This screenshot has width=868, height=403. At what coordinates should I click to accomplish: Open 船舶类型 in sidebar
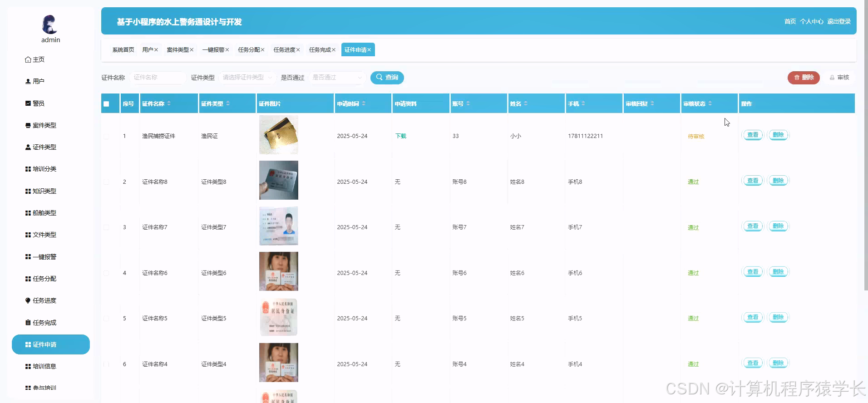41,213
